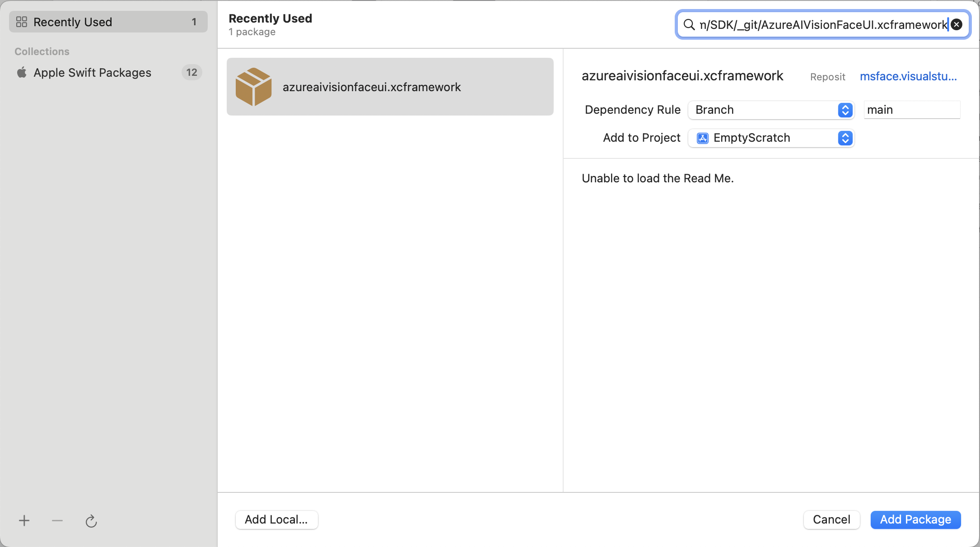The image size is (980, 547).
Task: Click the remove package minus icon
Action: 58,520
